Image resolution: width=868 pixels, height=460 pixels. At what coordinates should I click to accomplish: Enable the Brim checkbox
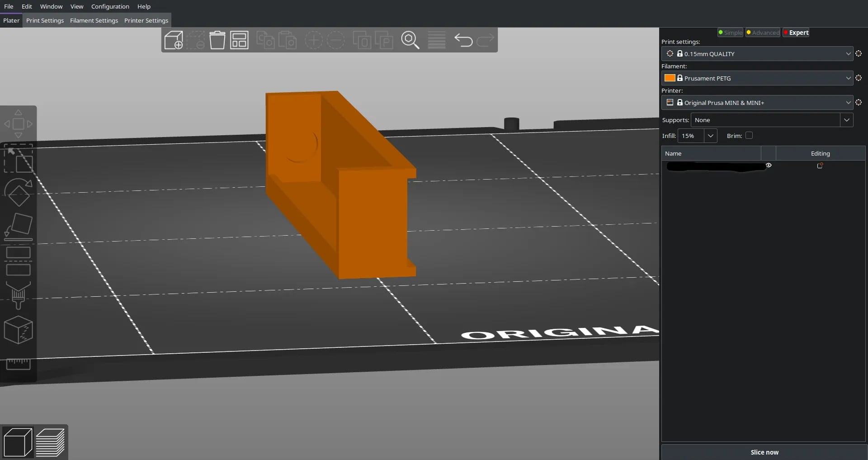pyautogui.click(x=749, y=135)
